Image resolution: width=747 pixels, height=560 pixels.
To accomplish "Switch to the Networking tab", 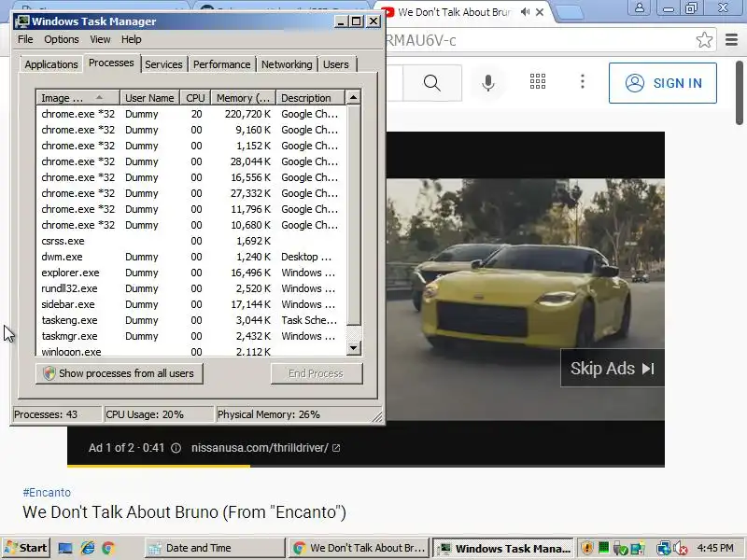I will (287, 64).
